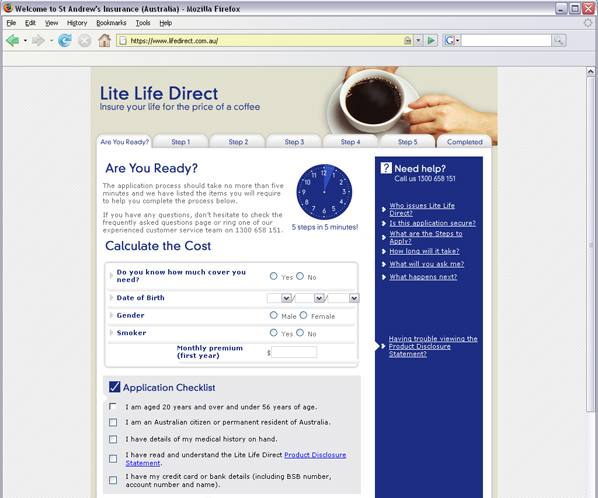Open the Product Disclosure Statement link
This screenshot has width=598, height=498.
(236, 459)
